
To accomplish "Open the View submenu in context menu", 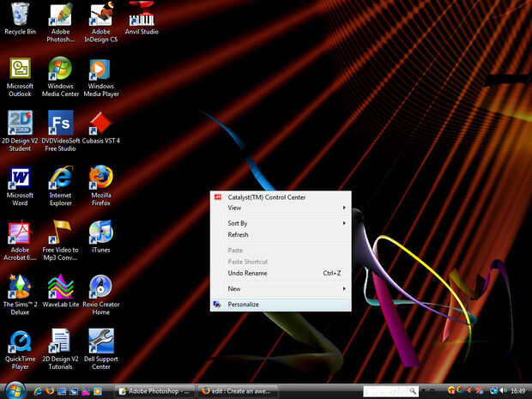I will (x=281, y=208).
